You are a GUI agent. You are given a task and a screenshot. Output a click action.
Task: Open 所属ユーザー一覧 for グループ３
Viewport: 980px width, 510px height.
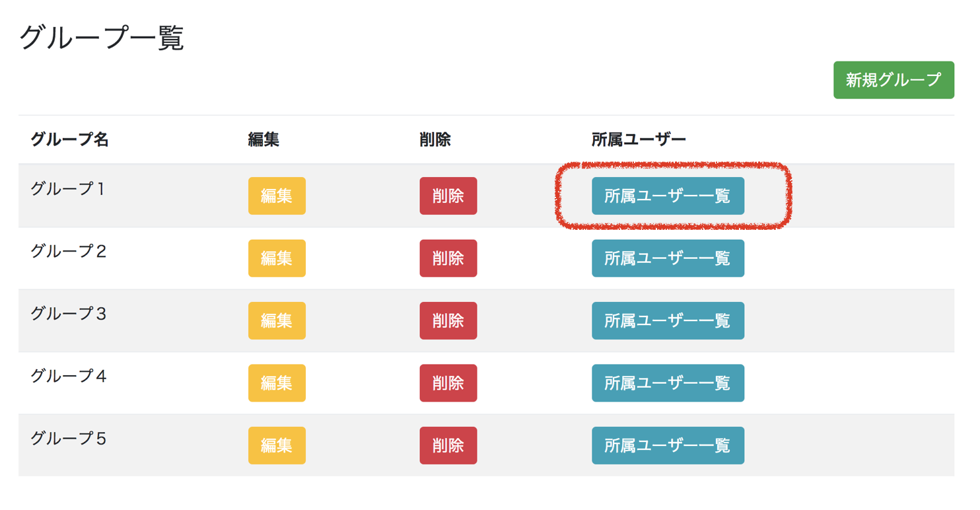point(668,320)
